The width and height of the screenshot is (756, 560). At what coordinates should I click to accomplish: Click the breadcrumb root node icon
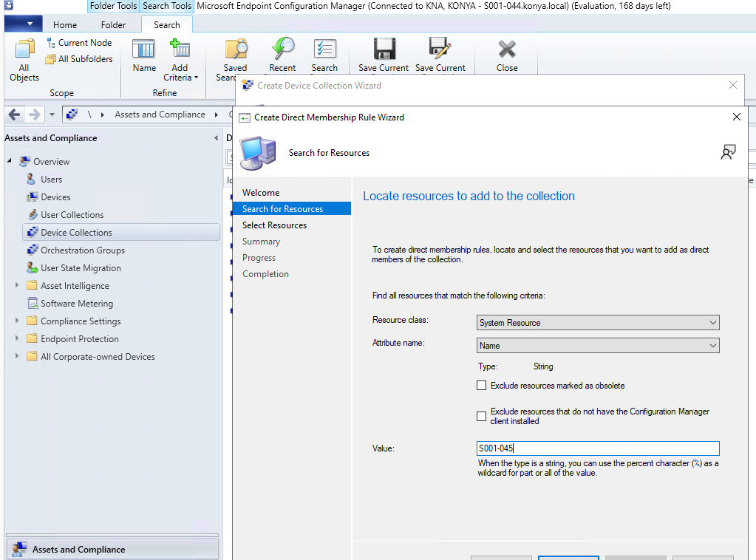click(72, 115)
